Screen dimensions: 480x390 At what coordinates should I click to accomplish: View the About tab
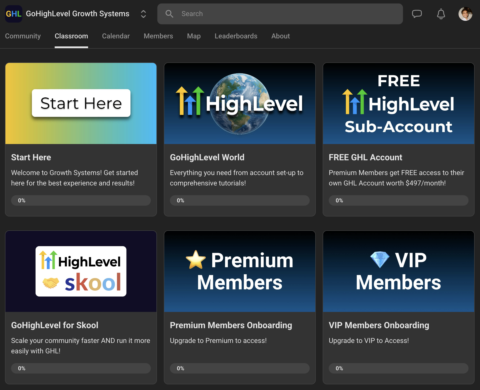click(280, 36)
